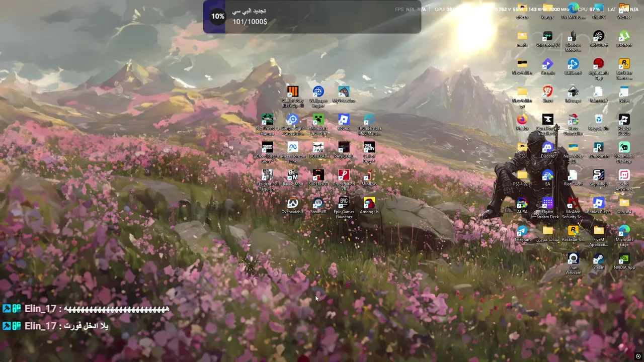Select the mods folder

click(522, 36)
